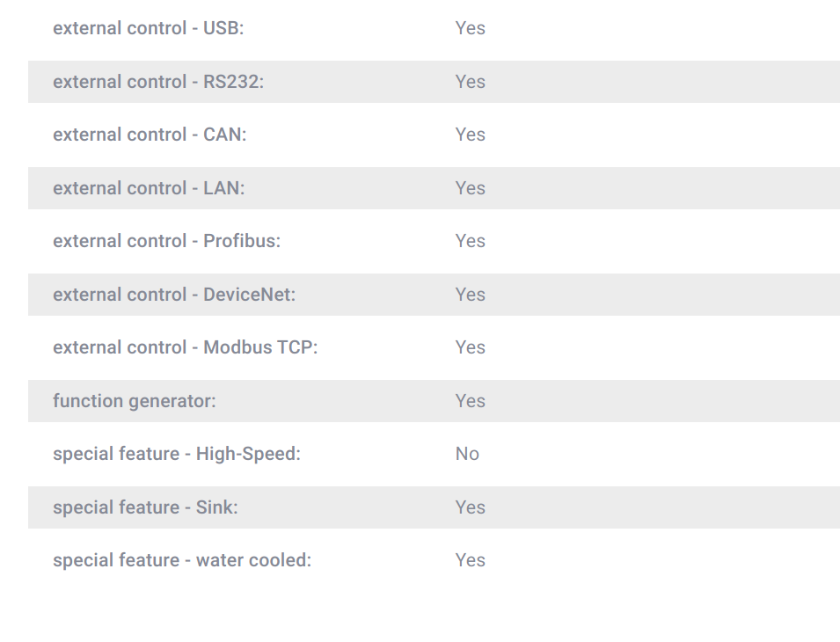Select the Yes value for DeviceNet
The image size is (840, 642).
coord(471,295)
